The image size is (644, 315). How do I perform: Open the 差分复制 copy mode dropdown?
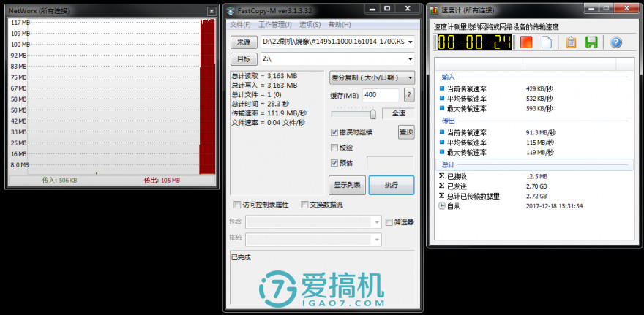pos(372,77)
